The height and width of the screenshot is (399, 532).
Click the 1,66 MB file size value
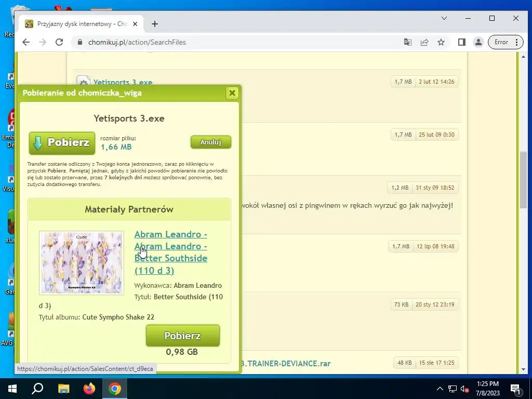pos(116,147)
